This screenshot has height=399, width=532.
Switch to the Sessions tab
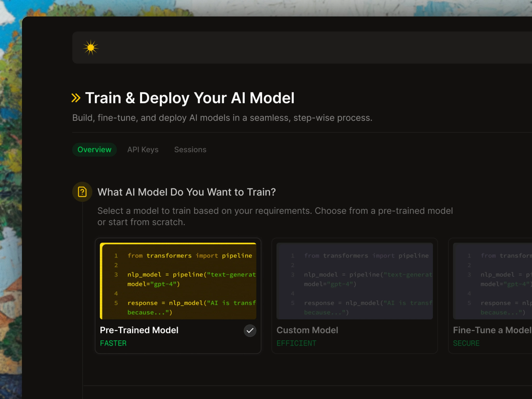pos(190,150)
